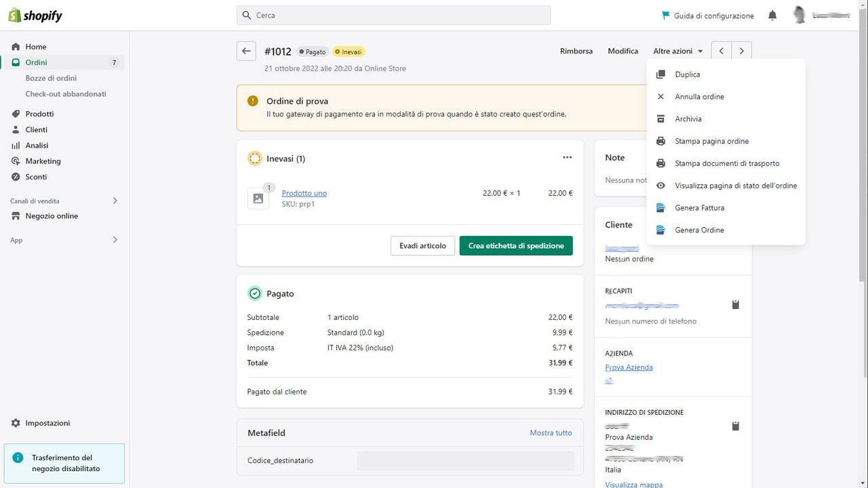This screenshot has height=488, width=868.
Task: Open Prova Azienda company link
Action: (x=629, y=367)
